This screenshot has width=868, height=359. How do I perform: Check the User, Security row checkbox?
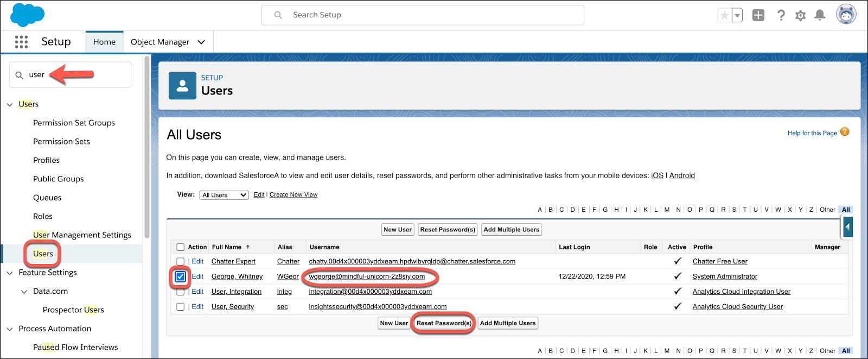(181, 307)
